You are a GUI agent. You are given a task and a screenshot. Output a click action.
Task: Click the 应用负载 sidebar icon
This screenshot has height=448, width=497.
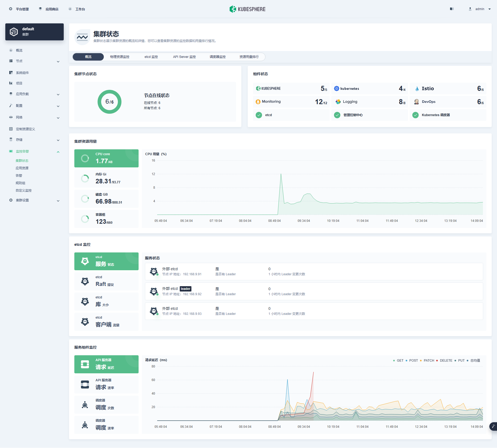[11, 94]
